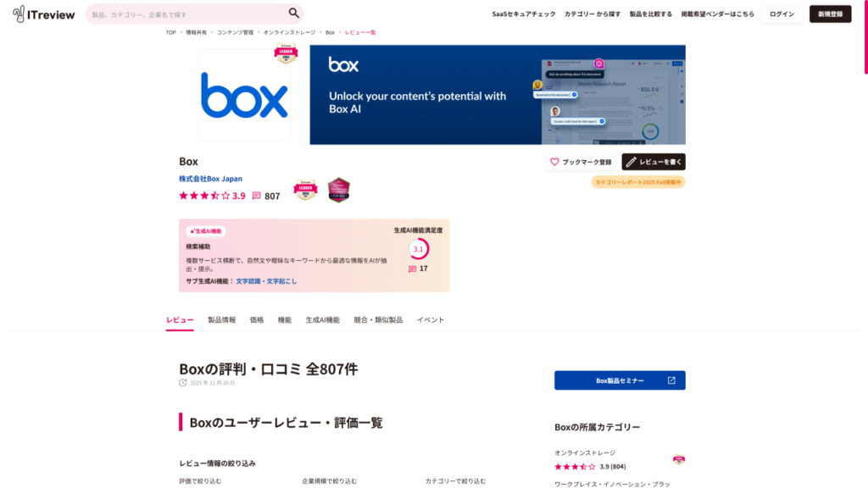Click the Leader badge beside the rating
Screen dimensions: 868x488
coord(304,191)
